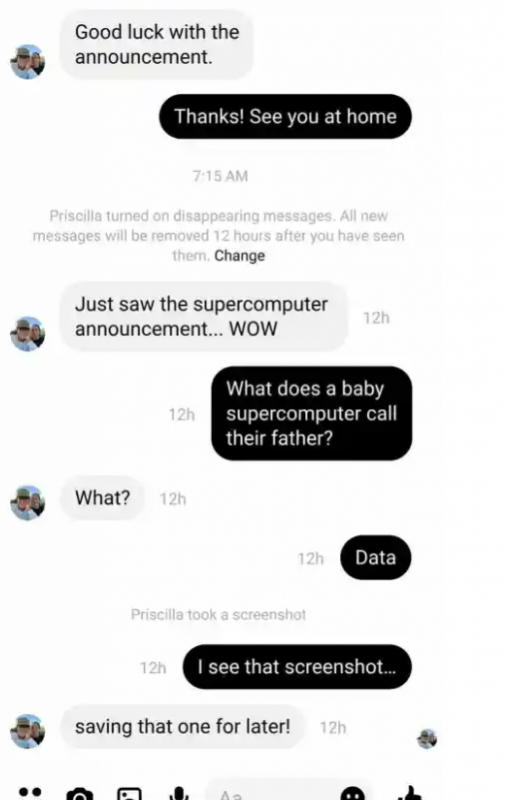
Task: Select the "Data" message bubble
Action: [375, 557]
